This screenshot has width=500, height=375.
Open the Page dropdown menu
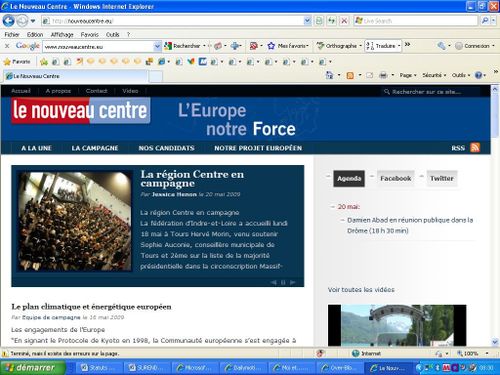pyautogui.click(x=408, y=75)
